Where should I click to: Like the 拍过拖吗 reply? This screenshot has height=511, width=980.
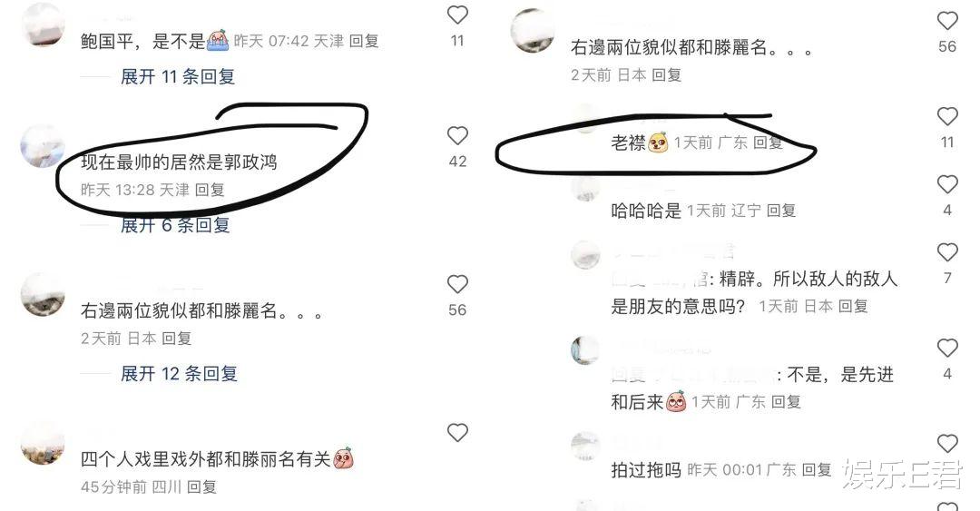pyautogui.click(x=947, y=443)
